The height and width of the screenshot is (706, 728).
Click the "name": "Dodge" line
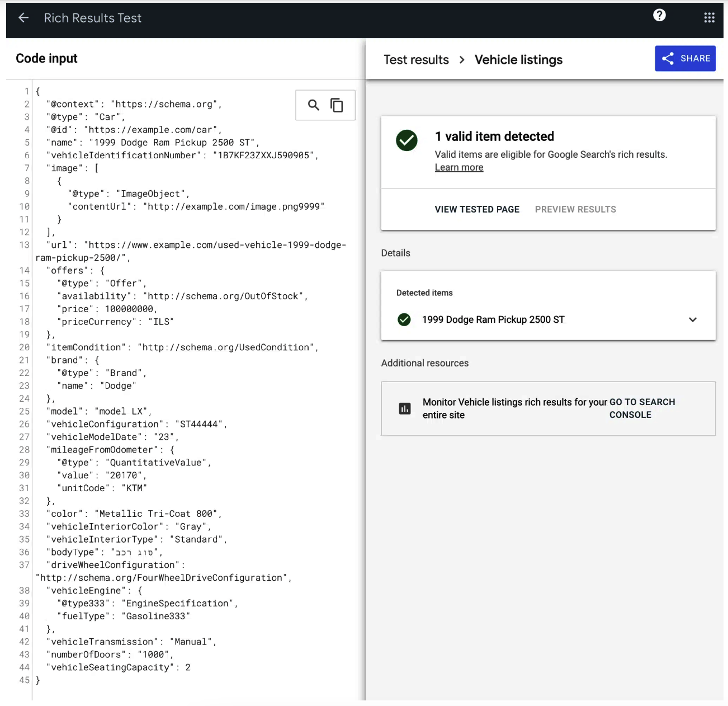tap(97, 385)
